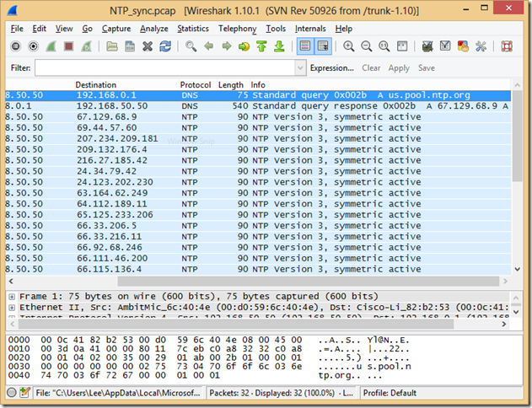Zoom out on packet text

pos(367,46)
